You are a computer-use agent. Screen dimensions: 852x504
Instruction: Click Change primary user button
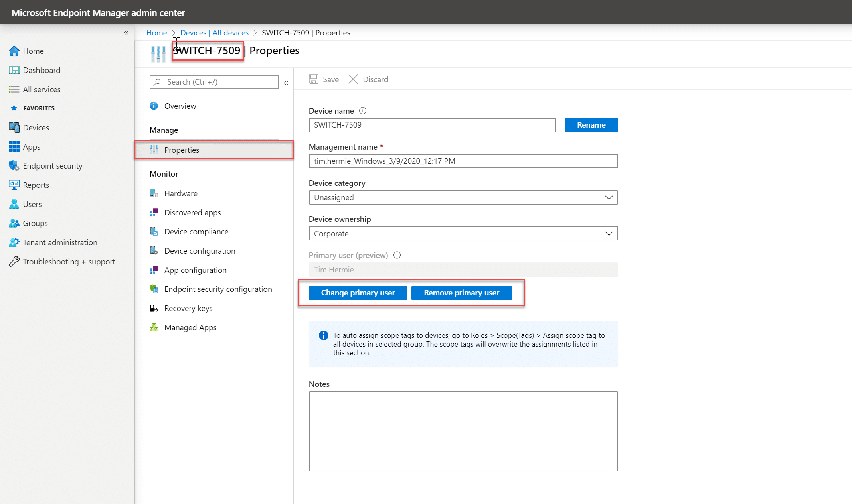(x=358, y=293)
